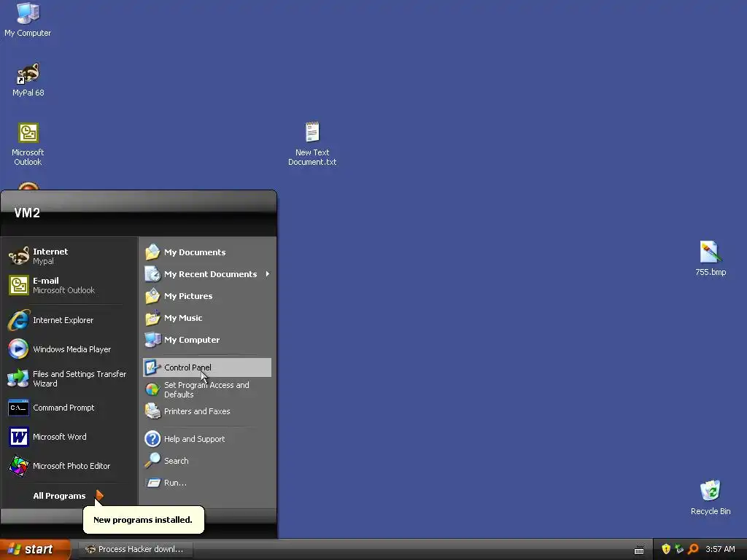
Task: Open Set Program Access and Defaults
Action: point(206,389)
